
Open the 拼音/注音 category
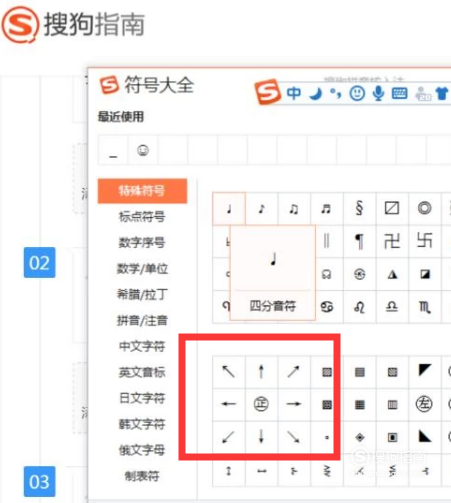142,320
